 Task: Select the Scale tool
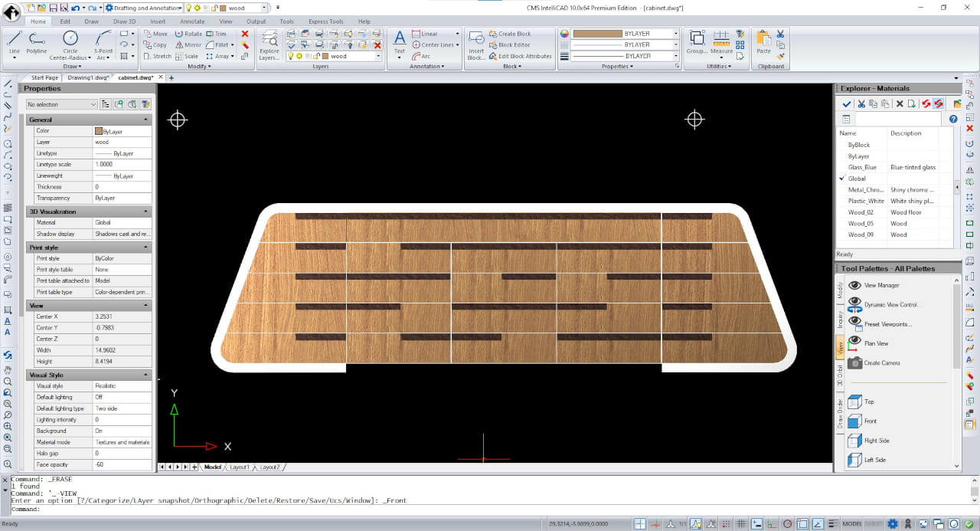coord(186,56)
